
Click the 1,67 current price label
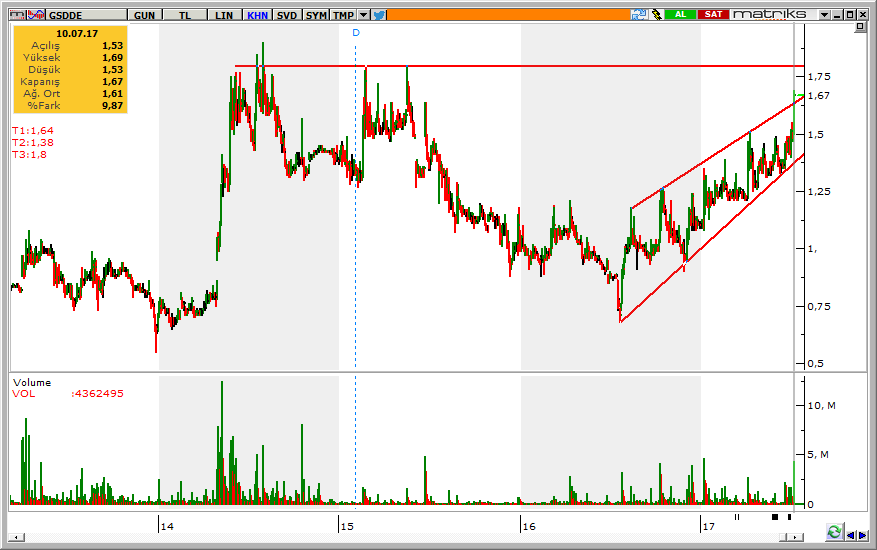click(x=819, y=96)
